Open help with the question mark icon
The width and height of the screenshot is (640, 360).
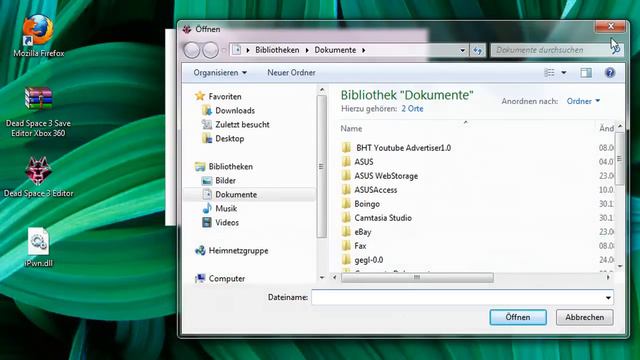point(610,73)
